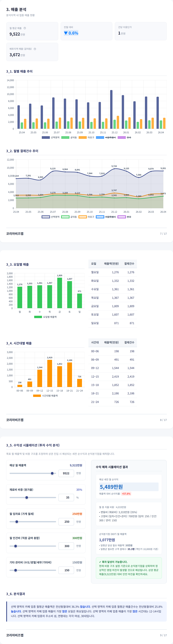Toggle the 시간대별 매출액 legend item

[45, 396]
